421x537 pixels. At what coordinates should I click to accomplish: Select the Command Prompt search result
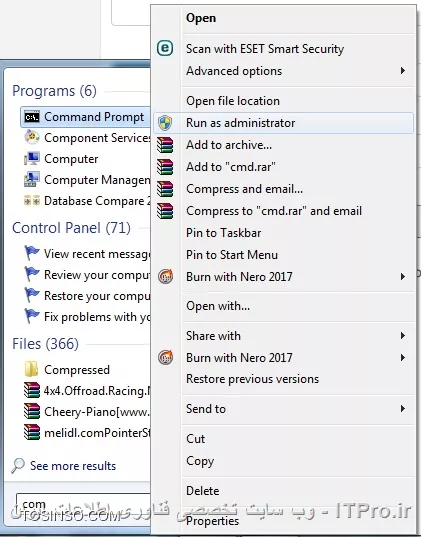click(85, 117)
